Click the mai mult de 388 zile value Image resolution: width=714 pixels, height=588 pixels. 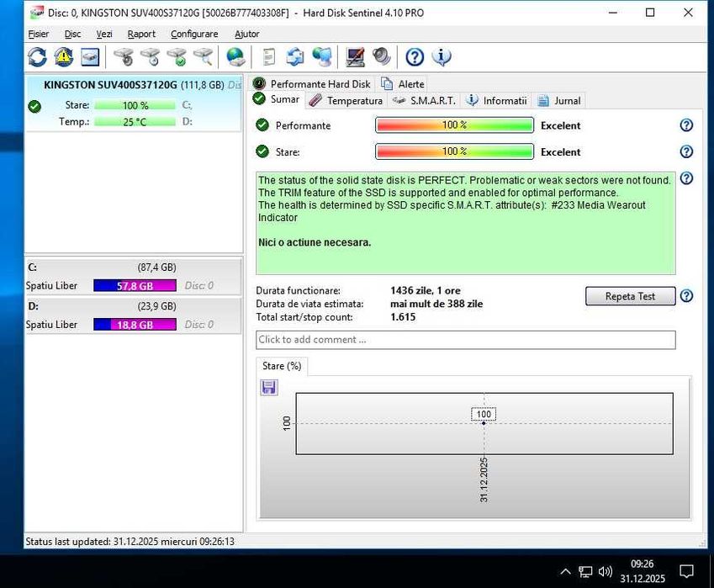(x=436, y=304)
